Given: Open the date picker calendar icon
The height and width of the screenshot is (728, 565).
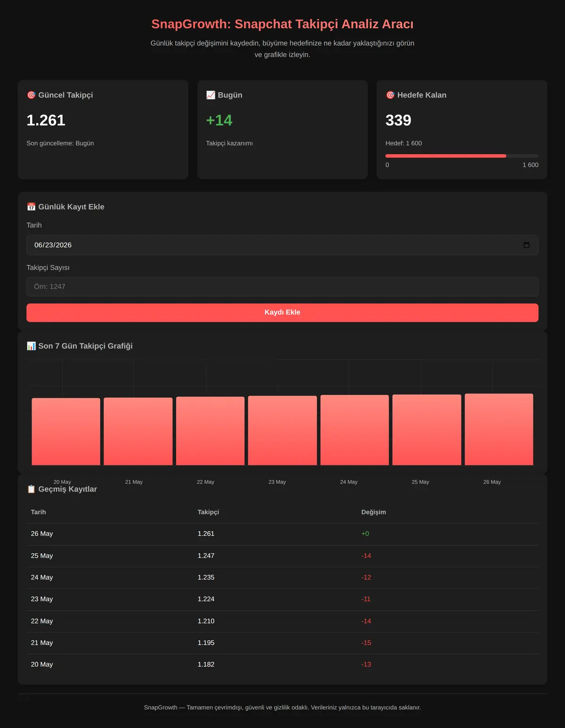Looking at the screenshot, I should tap(526, 245).
